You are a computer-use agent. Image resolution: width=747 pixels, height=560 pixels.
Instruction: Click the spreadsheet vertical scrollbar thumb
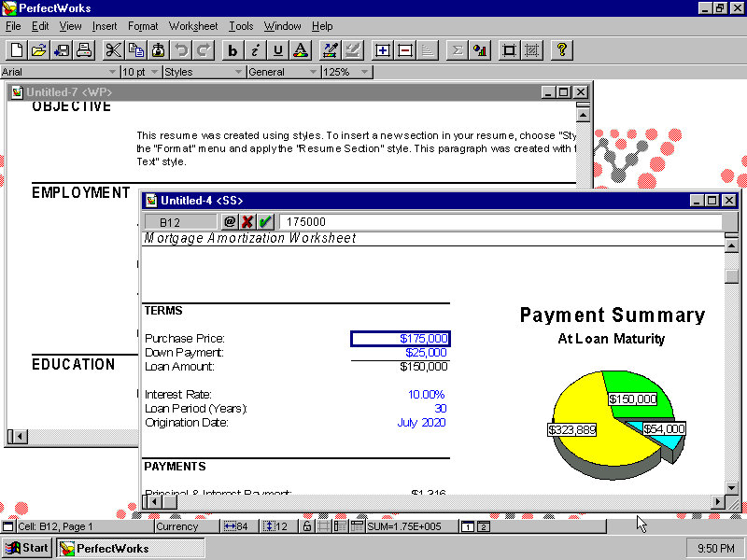[x=731, y=276]
